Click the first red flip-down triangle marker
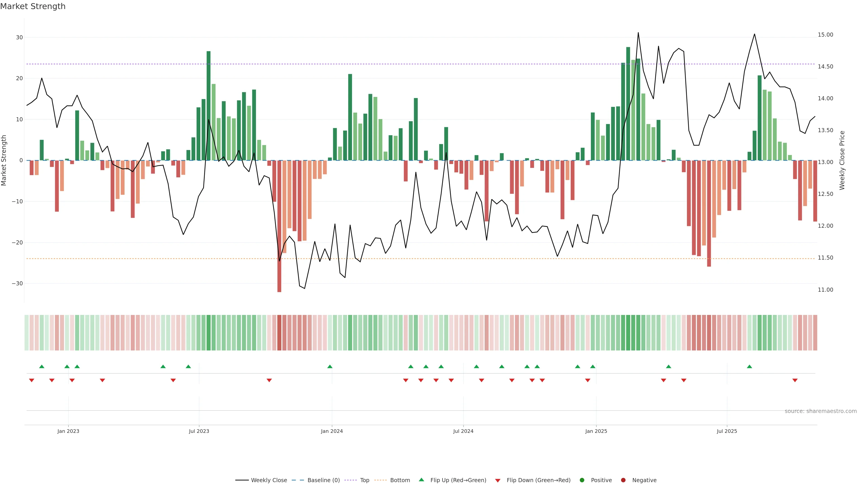 tap(32, 380)
